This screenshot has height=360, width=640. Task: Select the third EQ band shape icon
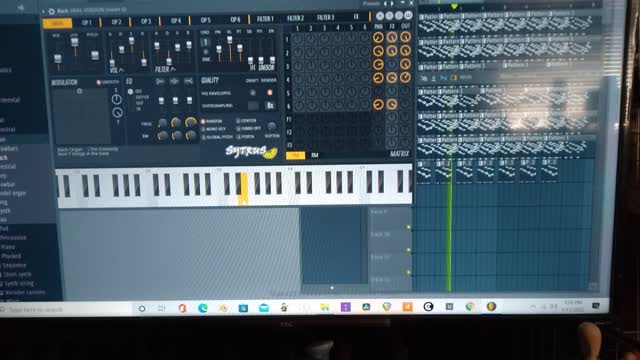coord(188,81)
